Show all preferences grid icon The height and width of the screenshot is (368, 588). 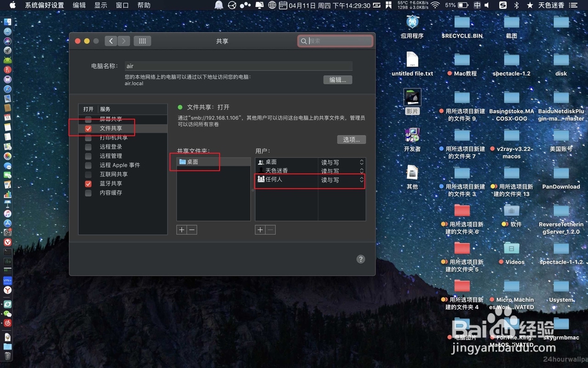(142, 41)
